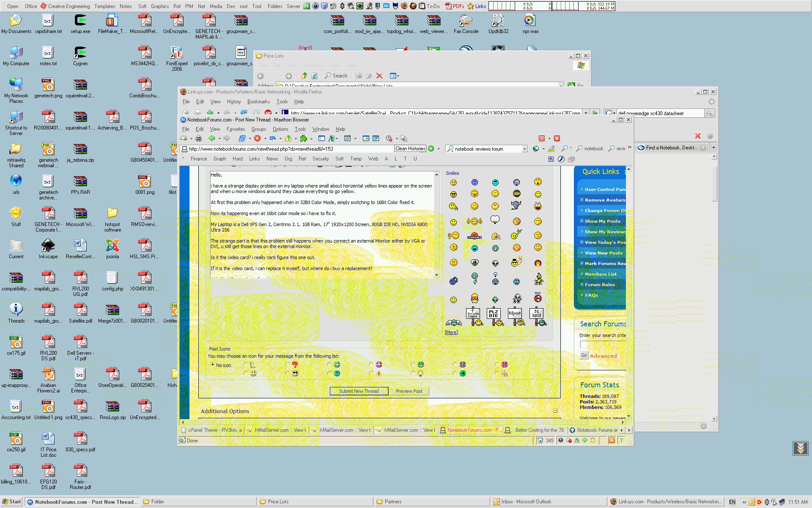The height and width of the screenshot is (508, 812).
Task: Expand the notebook reviews forum search dropdown
Action: coord(524,149)
